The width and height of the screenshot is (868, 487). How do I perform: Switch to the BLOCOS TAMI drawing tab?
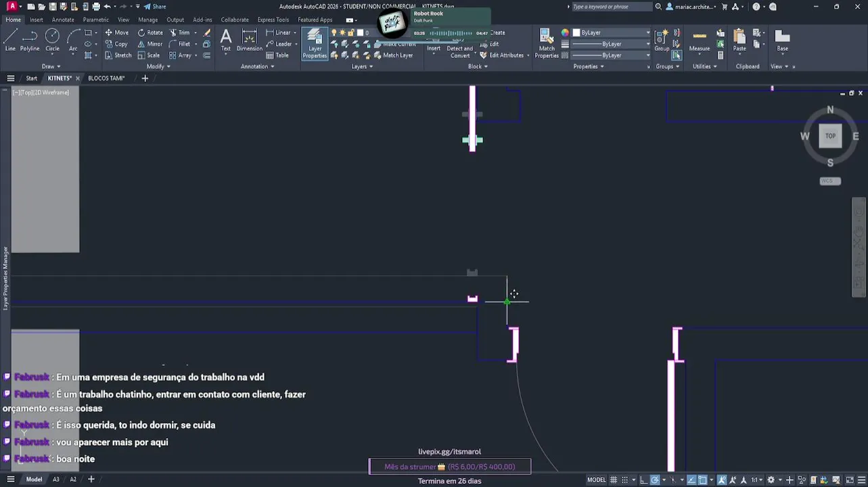(106, 78)
